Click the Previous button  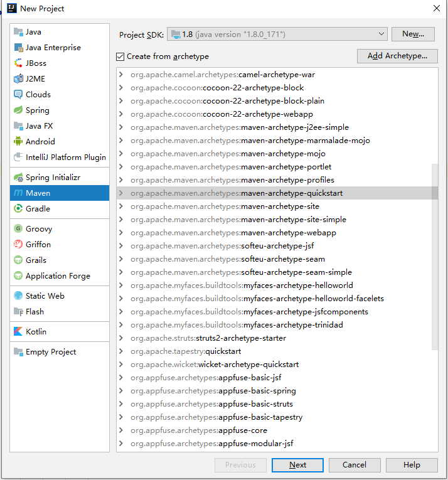(x=240, y=465)
